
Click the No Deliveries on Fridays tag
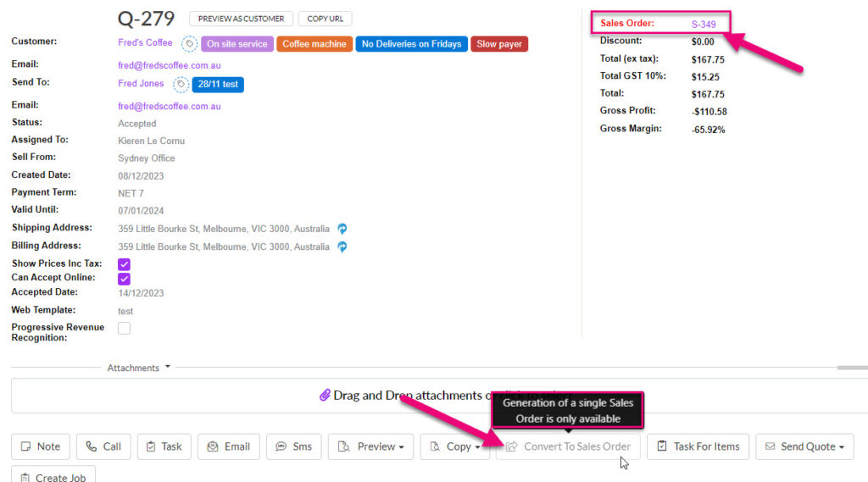pyautogui.click(x=411, y=44)
